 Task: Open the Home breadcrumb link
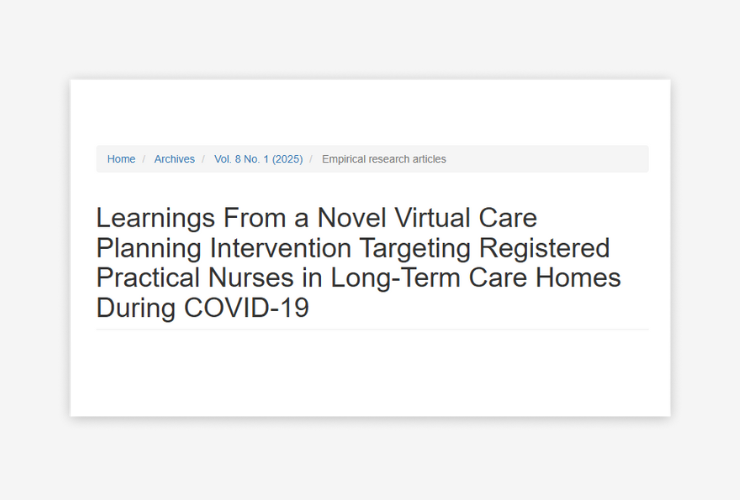(x=121, y=159)
